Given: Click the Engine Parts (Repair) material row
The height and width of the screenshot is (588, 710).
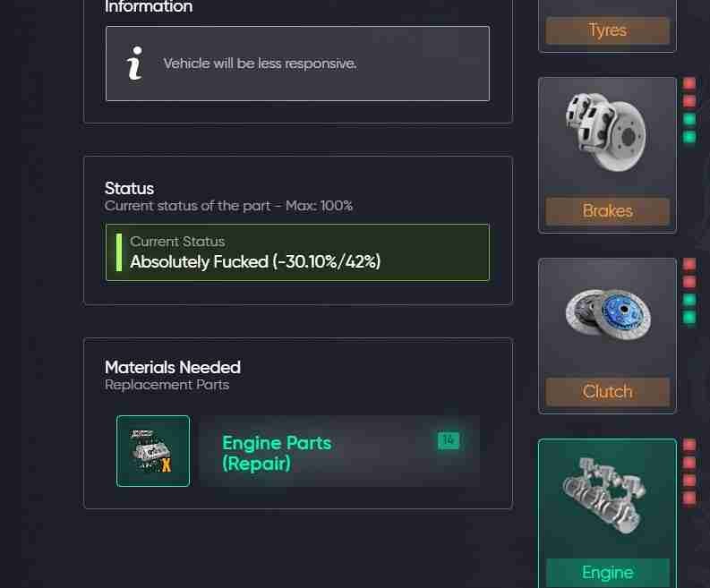Looking at the screenshot, I should click(298, 451).
